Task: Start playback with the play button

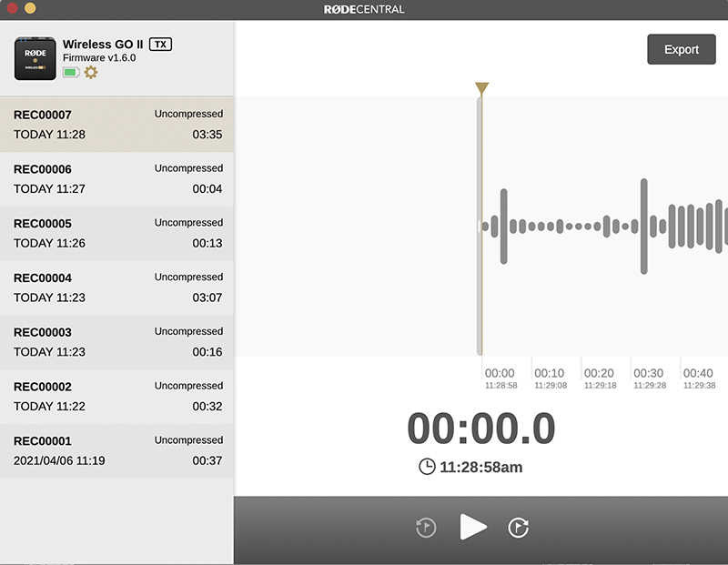Action: pos(472,527)
